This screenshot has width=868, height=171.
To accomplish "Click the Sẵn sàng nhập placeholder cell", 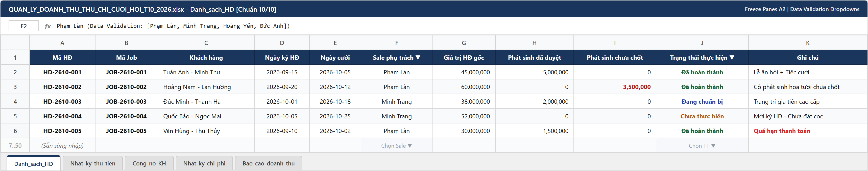I will [62, 146].
